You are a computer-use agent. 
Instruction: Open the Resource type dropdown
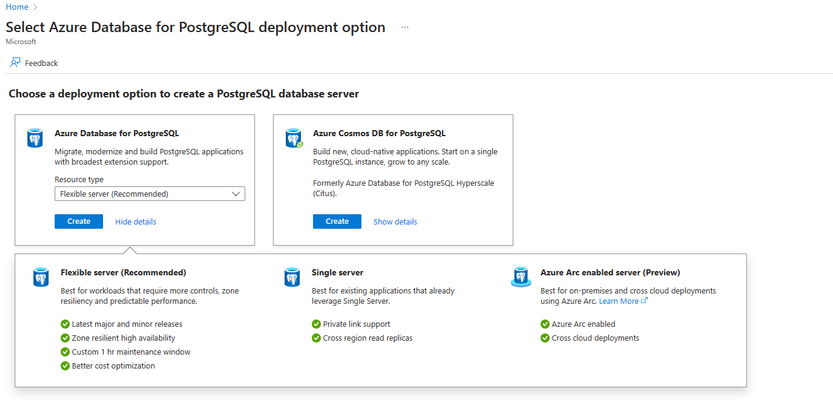[150, 194]
